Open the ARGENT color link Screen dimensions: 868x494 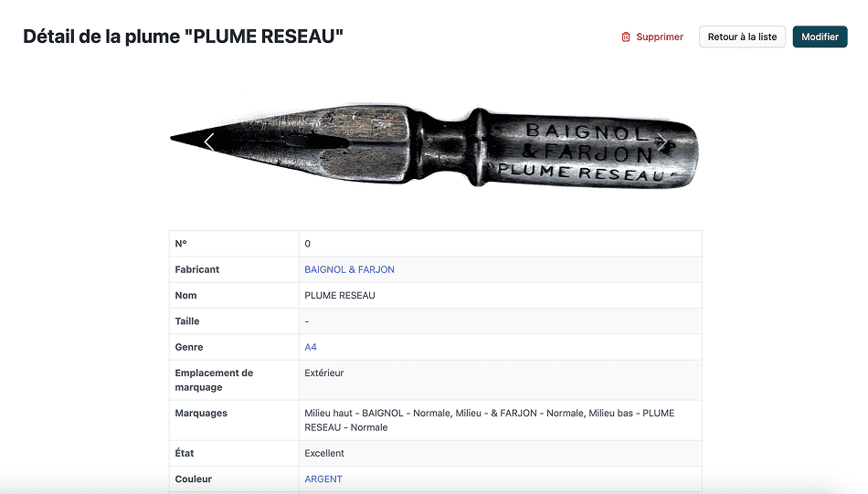(x=323, y=479)
